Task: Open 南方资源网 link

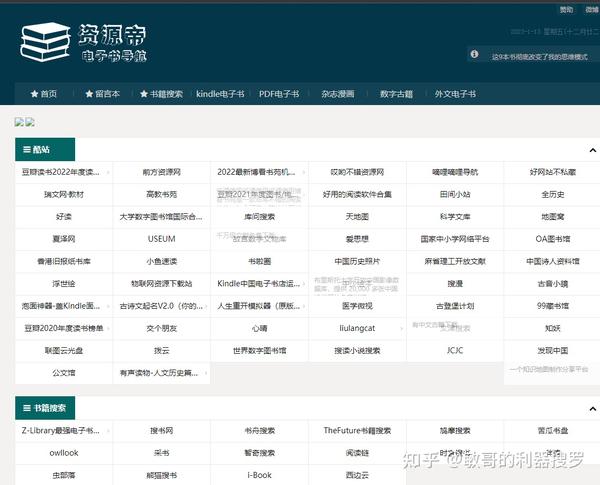Action: tap(161, 172)
